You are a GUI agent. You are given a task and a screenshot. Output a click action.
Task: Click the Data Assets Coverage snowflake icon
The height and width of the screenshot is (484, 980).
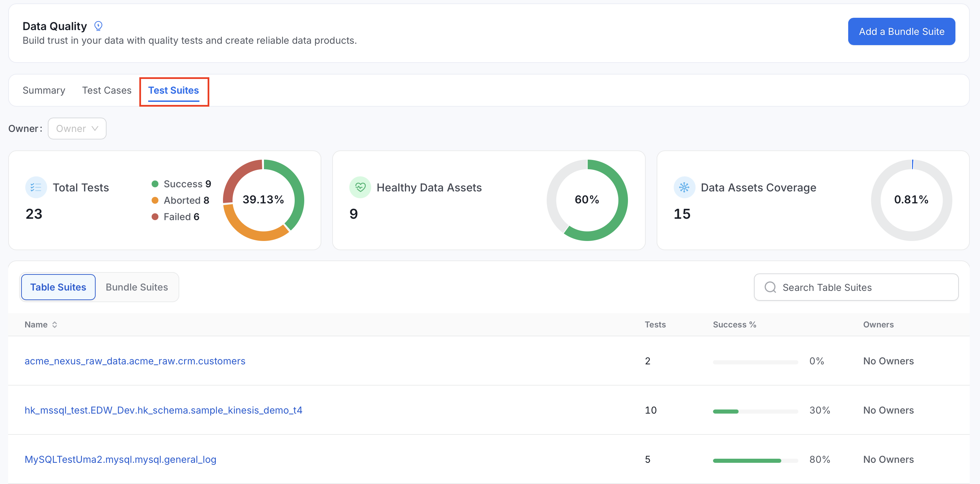(684, 187)
